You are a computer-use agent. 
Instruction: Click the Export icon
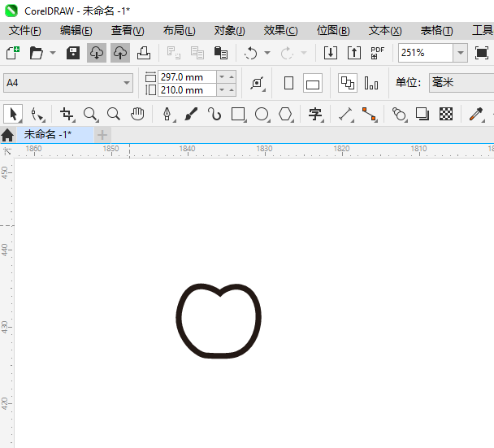[354, 53]
